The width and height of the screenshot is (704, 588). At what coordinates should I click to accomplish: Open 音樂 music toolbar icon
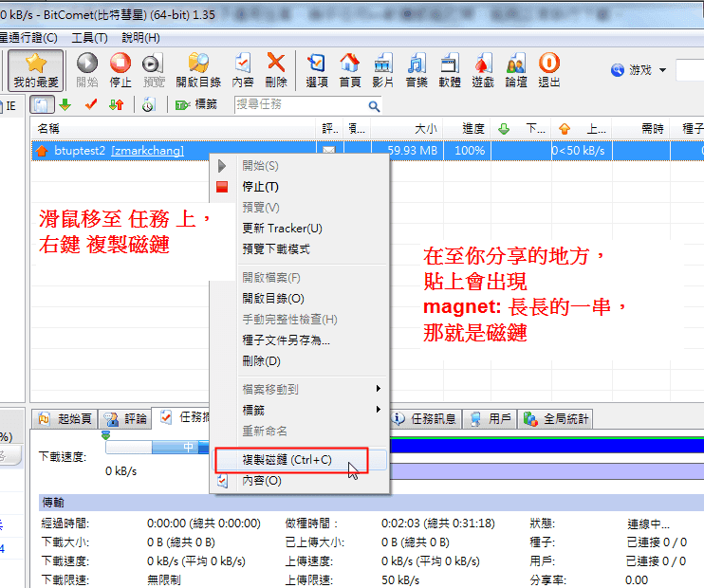[417, 70]
